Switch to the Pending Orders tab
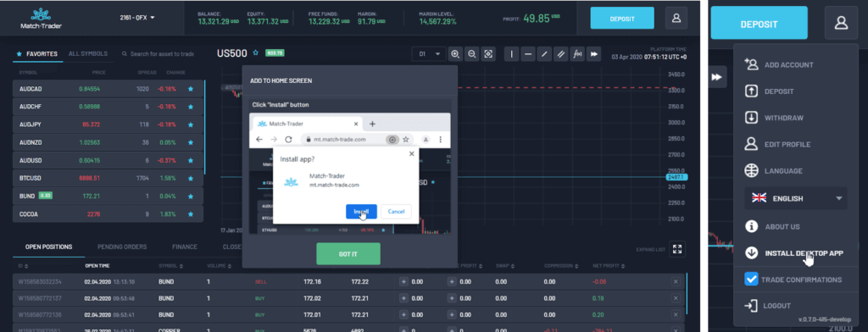 [122, 246]
